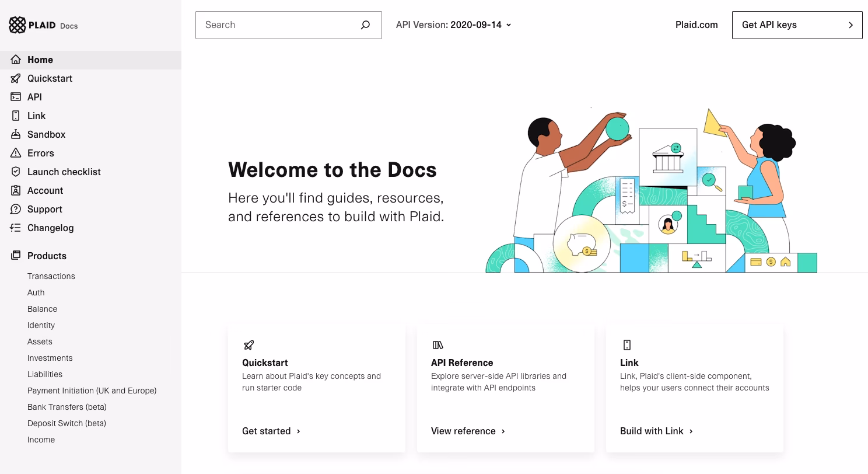Click the Link card title
The width and height of the screenshot is (868, 474).
point(629,363)
